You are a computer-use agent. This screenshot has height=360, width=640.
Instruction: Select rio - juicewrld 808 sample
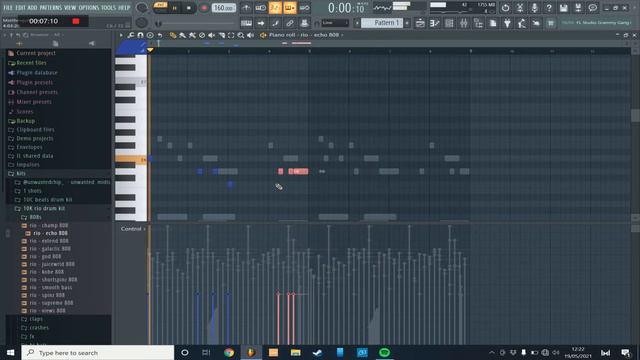[x=52, y=264]
